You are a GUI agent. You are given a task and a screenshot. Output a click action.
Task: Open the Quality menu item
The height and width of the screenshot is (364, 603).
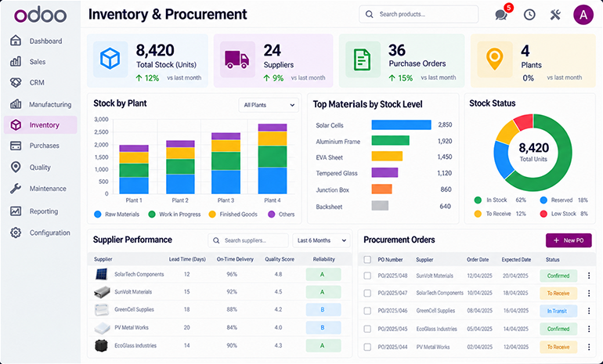pyautogui.click(x=41, y=168)
